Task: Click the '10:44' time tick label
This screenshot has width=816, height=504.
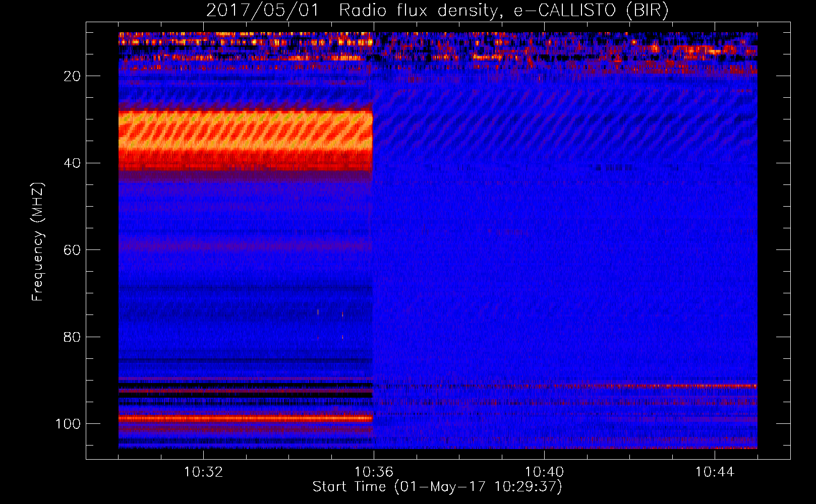Action: pos(715,472)
